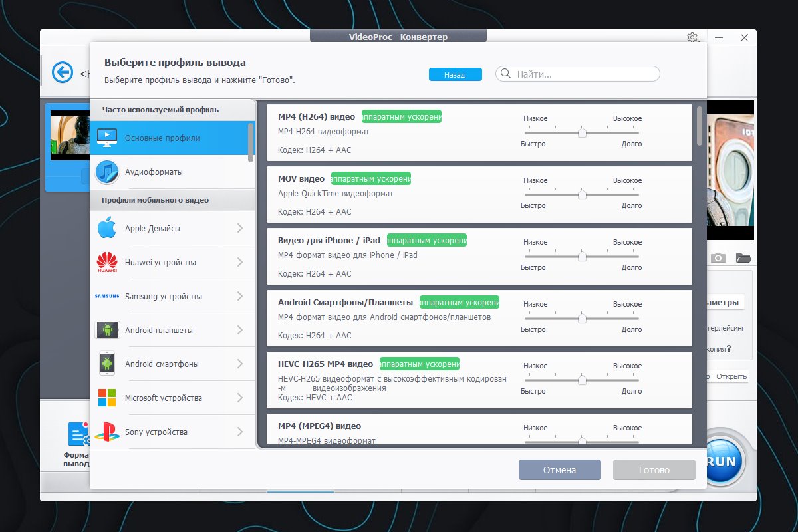Click the camera snapshot icon
Viewport: 798px width, 532px height.
point(718,258)
